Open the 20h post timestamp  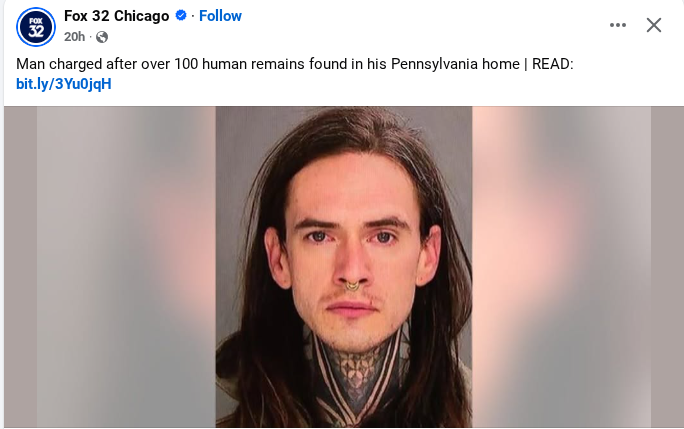(74, 37)
